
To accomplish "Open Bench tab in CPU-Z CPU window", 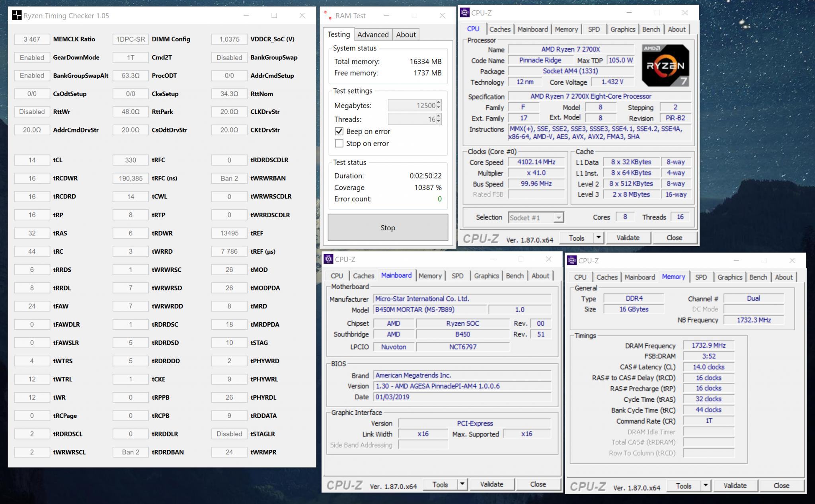I will pyautogui.click(x=651, y=29).
